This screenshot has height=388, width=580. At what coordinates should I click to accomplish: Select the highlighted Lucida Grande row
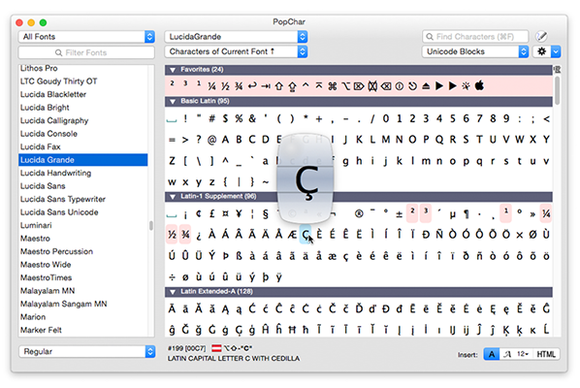(x=83, y=160)
